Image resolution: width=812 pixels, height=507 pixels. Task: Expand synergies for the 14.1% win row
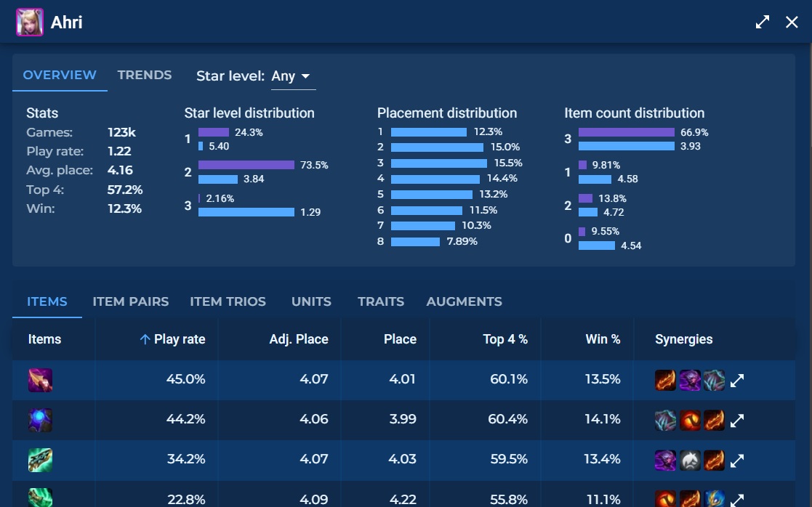[x=737, y=421]
